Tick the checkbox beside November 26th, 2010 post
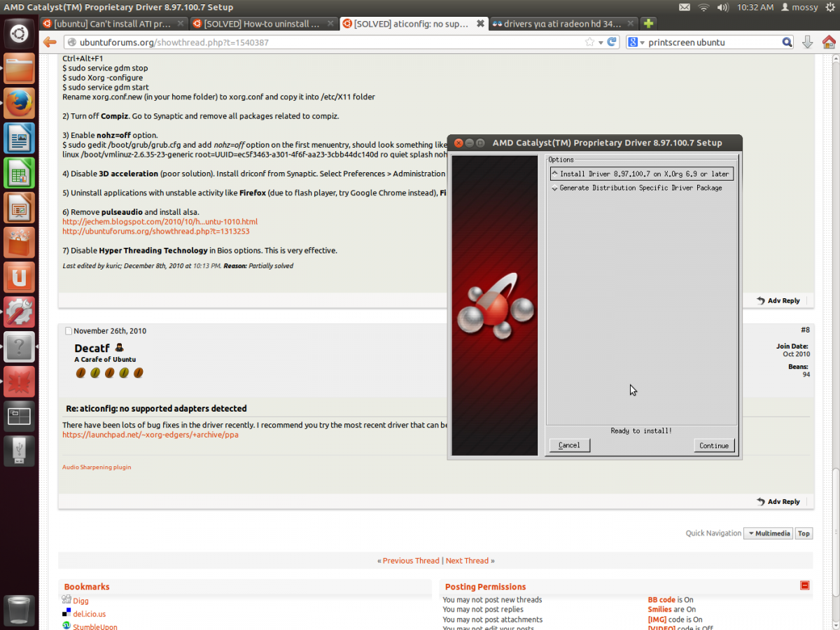The height and width of the screenshot is (630, 840). click(x=69, y=331)
